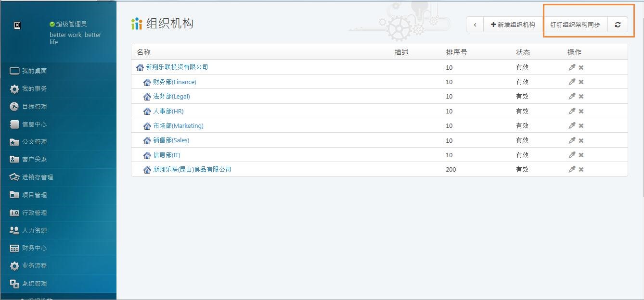Click 名称 column header

coord(143,52)
